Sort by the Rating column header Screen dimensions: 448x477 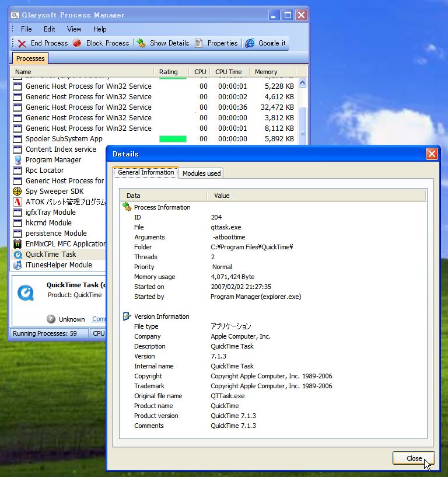(x=171, y=72)
